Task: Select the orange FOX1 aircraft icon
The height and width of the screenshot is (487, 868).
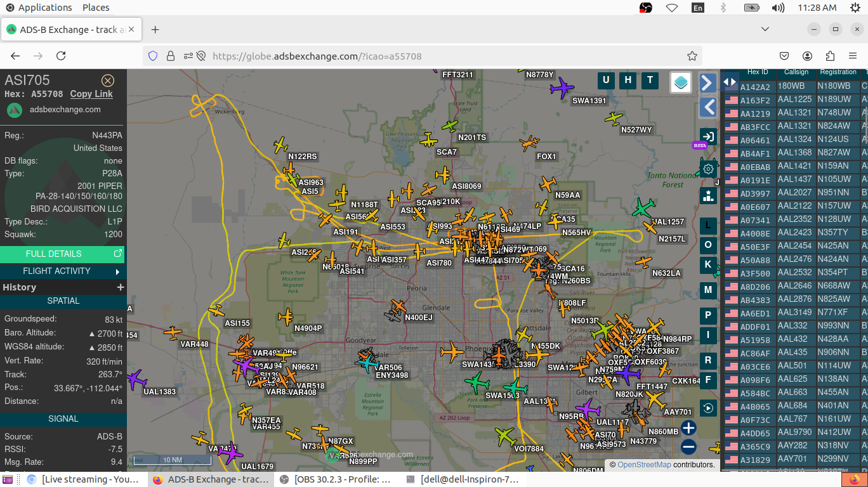Action: (530, 144)
